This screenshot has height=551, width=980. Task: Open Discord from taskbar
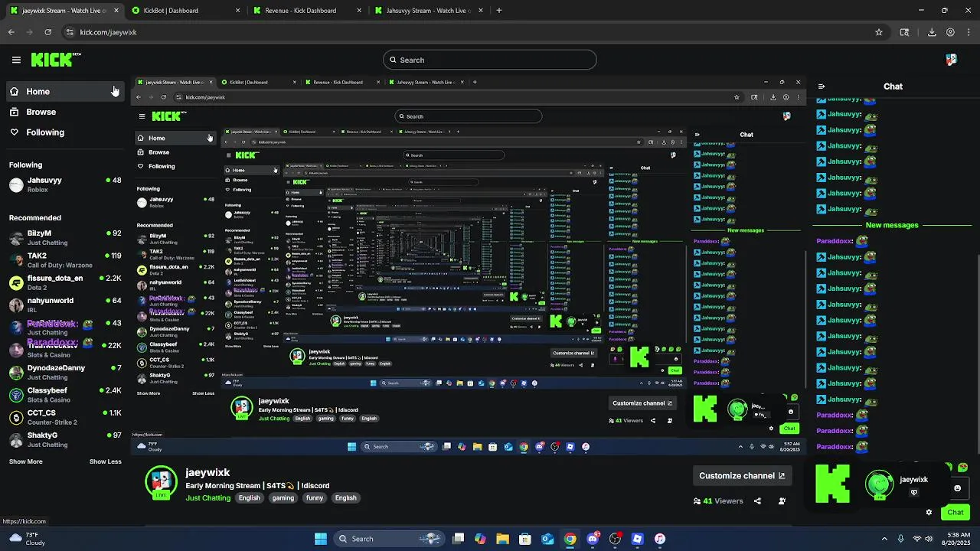593,539
